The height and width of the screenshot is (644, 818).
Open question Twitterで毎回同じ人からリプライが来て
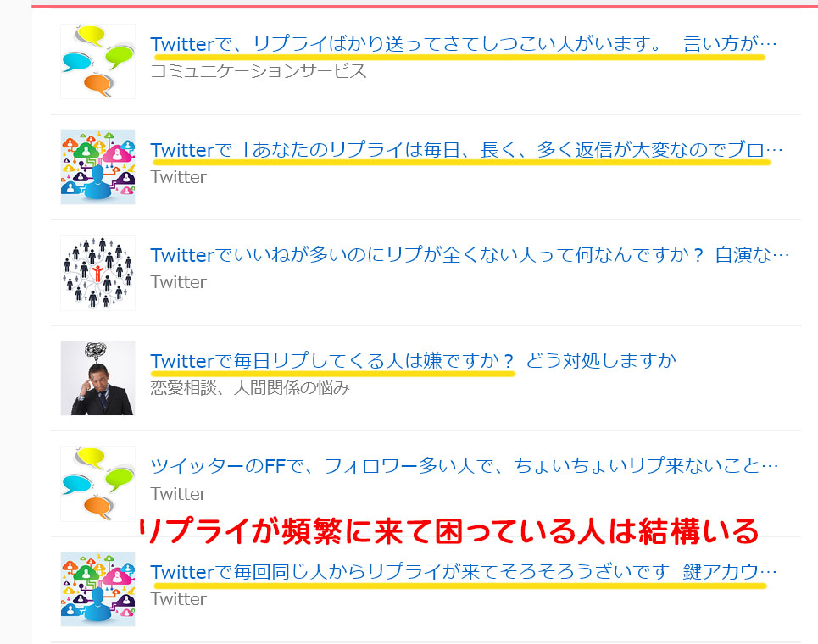(464, 572)
